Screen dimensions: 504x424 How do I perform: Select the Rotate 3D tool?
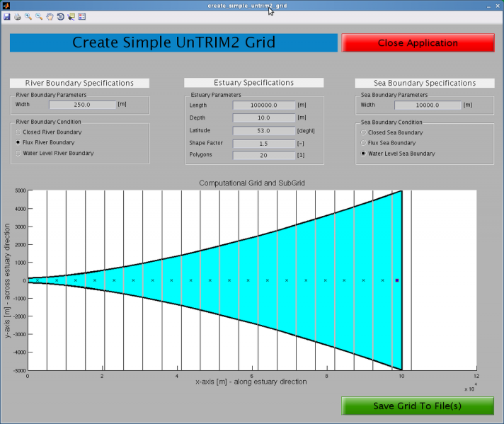pos(60,16)
